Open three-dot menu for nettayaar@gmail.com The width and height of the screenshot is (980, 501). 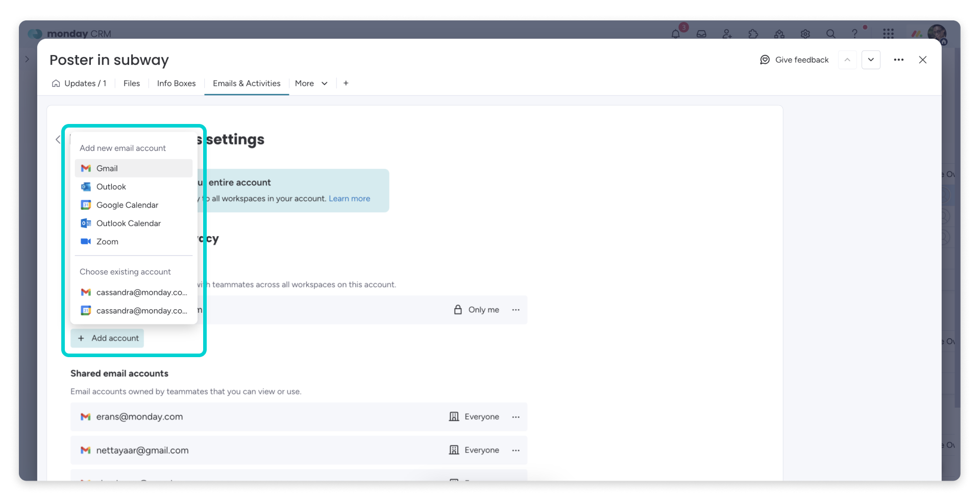tap(516, 450)
